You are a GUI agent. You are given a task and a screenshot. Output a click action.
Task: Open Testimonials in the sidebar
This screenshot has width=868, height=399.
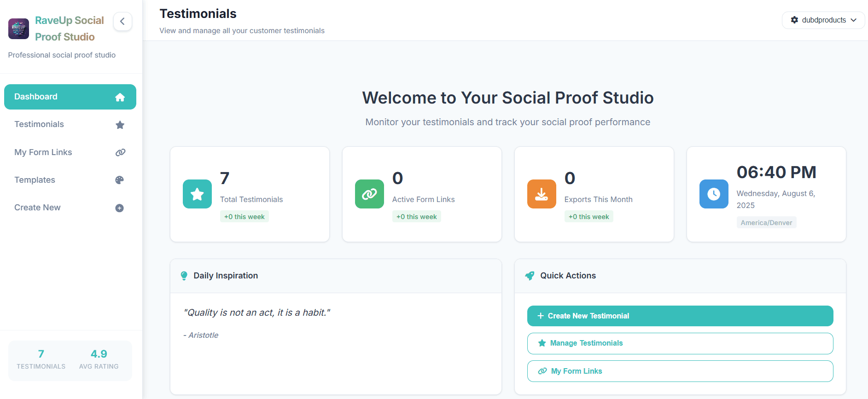70,124
